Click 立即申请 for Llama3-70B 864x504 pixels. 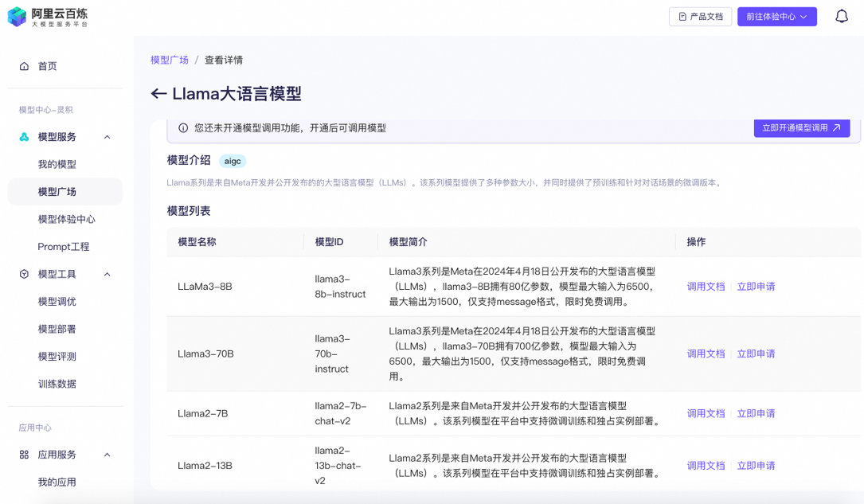pyautogui.click(x=756, y=354)
